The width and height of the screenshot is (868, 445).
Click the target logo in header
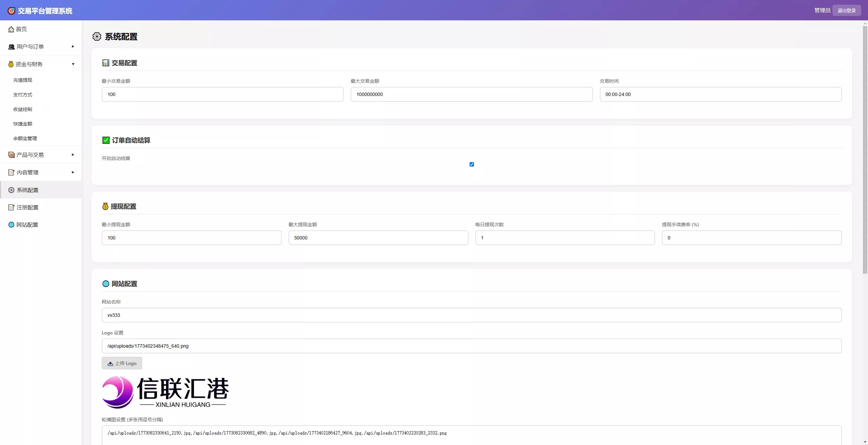pyautogui.click(x=12, y=11)
